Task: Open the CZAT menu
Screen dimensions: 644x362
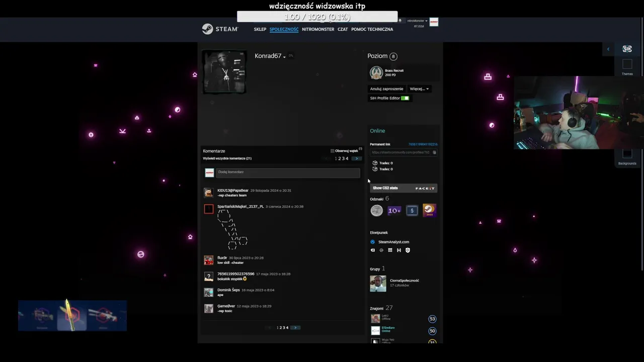Action: click(x=343, y=29)
